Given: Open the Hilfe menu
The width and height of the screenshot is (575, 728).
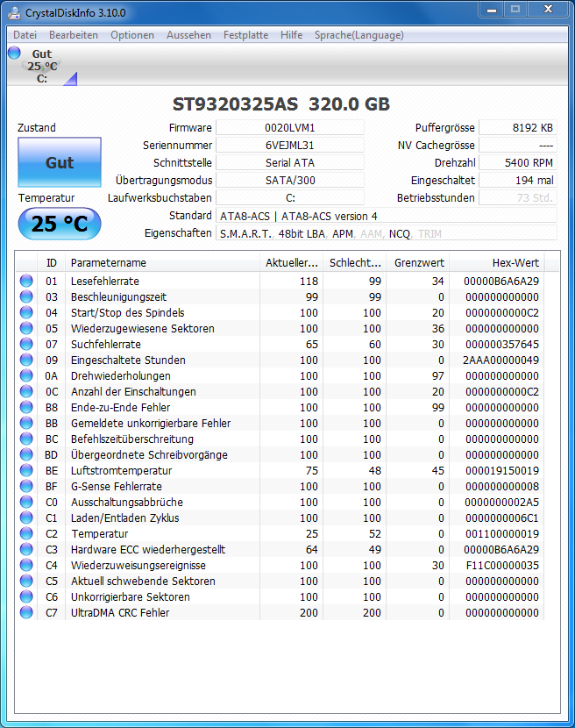Looking at the screenshot, I should (291, 35).
